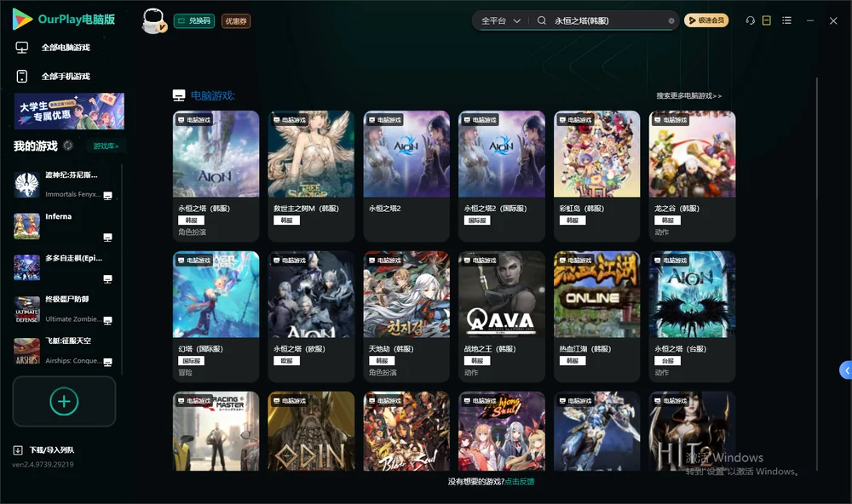This screenshot has height=504, width=852.
Task: Open the 极速会员 membership button
Action: 705,20
